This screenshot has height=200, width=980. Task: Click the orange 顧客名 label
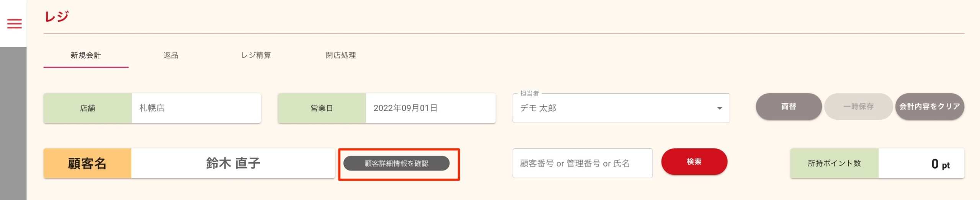tap(87, 163)
